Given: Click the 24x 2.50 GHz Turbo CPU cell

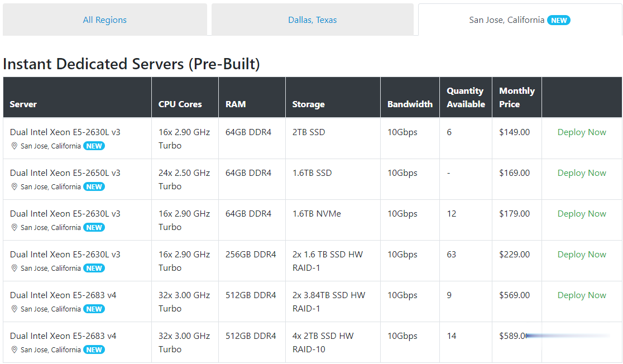Looking at the screenshot, I should pos(184,180).
